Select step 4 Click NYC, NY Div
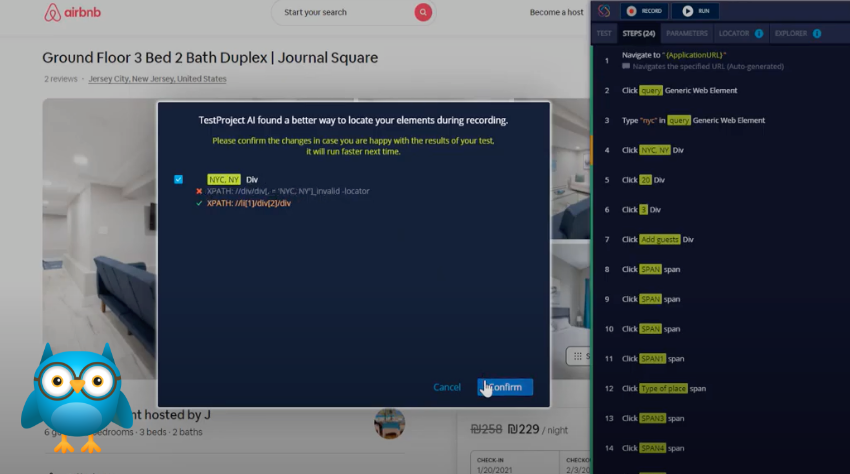This screenshot has width=850, height=474. pyautogui.click(x=721, y=150)
